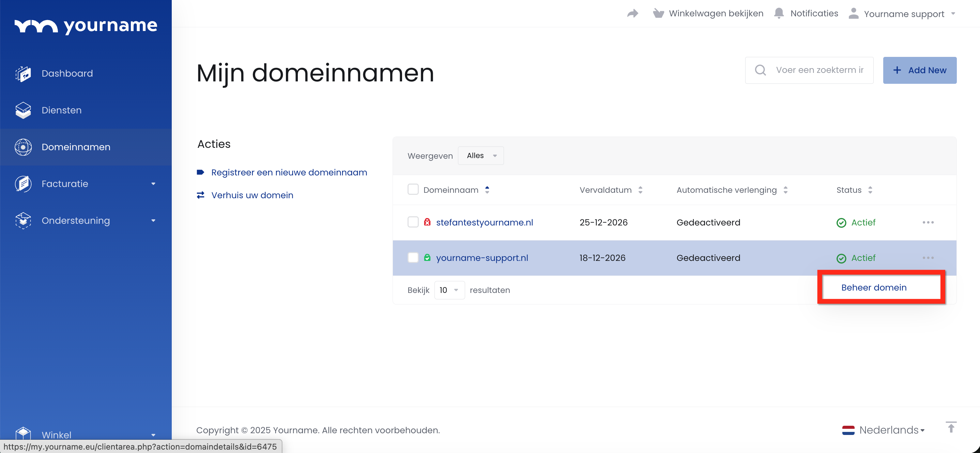This screenshot has height=453, width=980.
Task: Click Registreer een nieuwe domeinnaam link
Action: (x=289, y=173)
